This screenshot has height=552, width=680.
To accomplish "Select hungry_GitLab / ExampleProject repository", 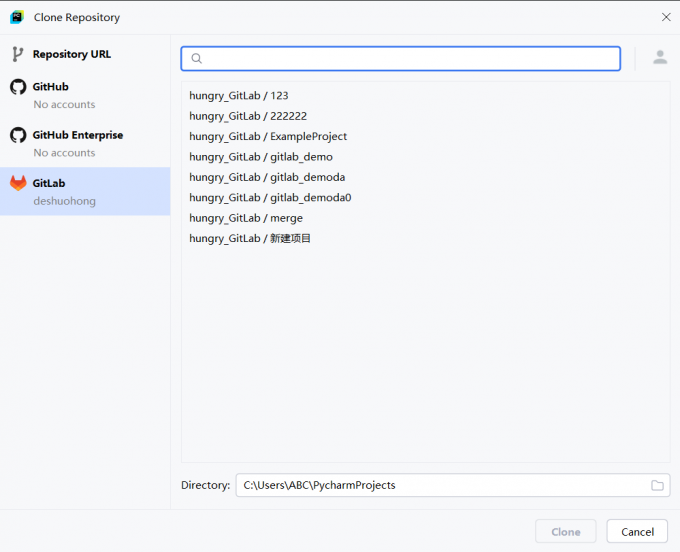I will pos(268,136).
